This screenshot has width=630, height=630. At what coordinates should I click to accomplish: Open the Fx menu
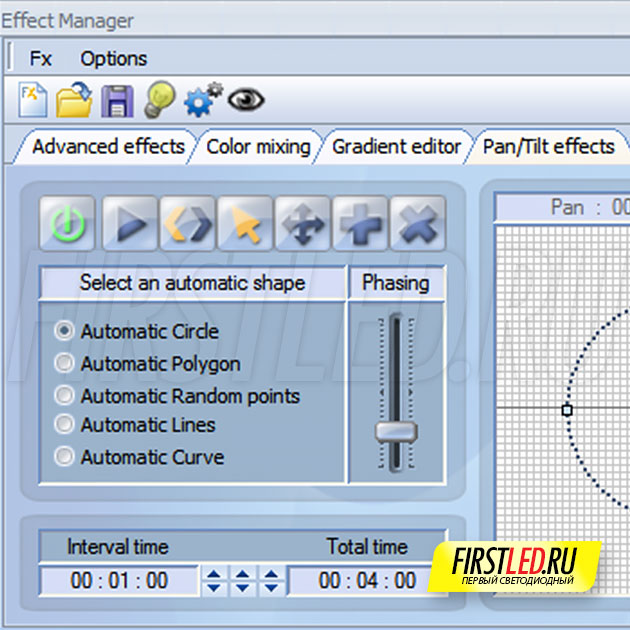(x=41, y=59)
